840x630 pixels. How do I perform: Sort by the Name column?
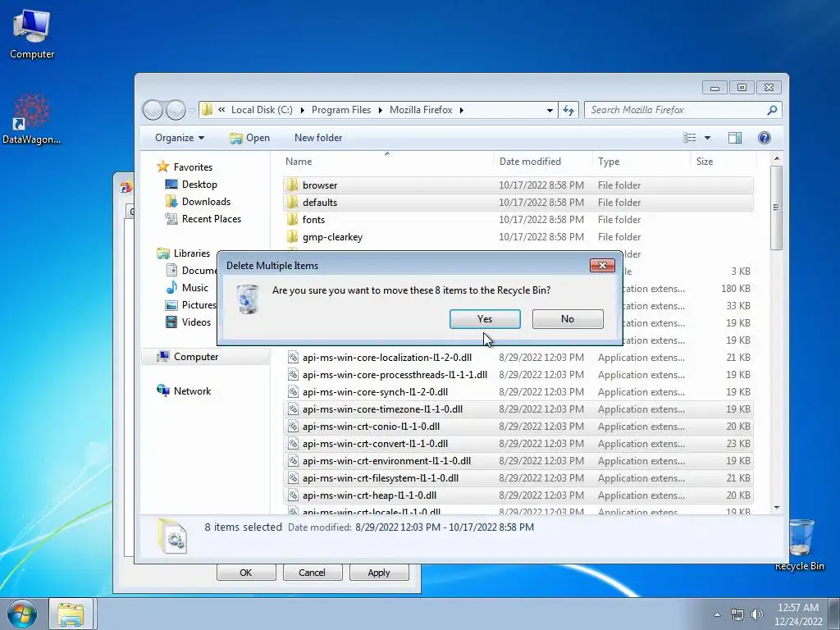click(387, 162)
